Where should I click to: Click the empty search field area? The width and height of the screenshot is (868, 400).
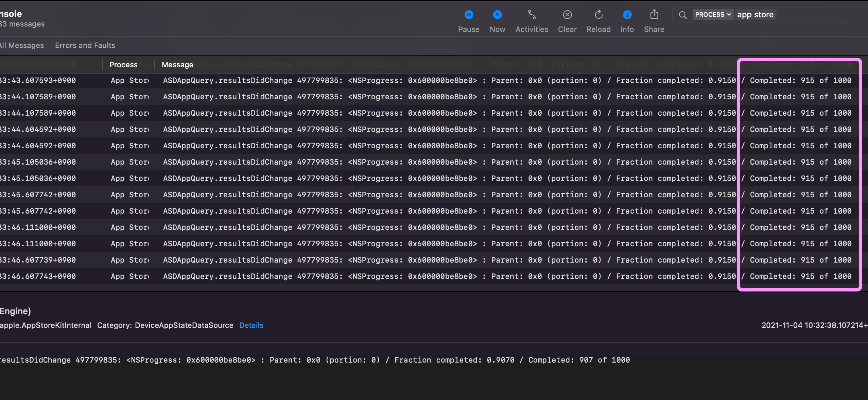(822, 15)
